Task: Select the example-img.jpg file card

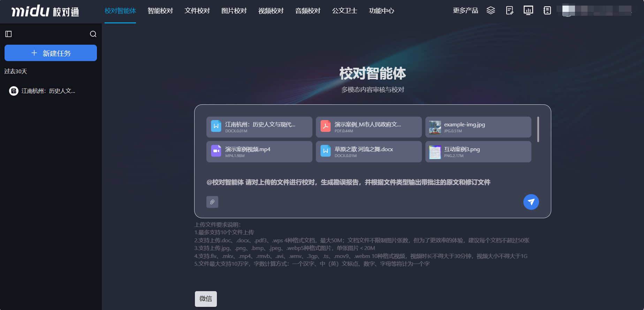Action: point(478,127)
